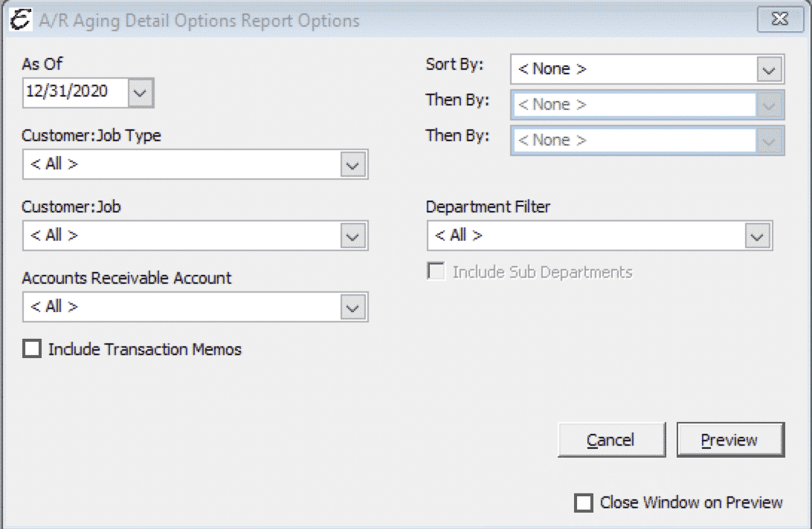The height and width of the screenshot is (529, 812).
Task: Open the Sort By dropdown arrow
Action: point(770,70)
